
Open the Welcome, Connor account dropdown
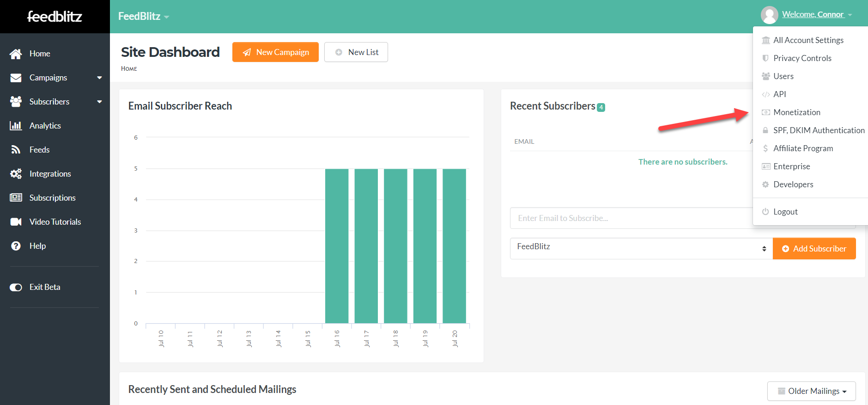[817, 15]
